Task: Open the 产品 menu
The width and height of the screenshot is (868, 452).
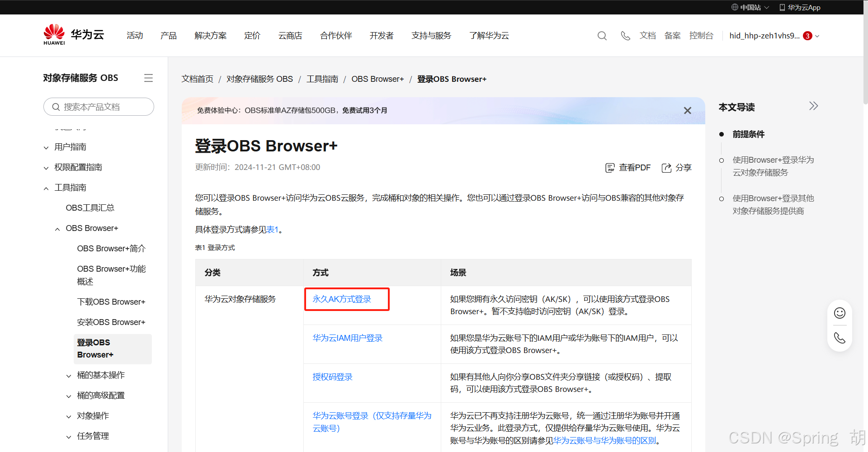Action: coord(169,36)
